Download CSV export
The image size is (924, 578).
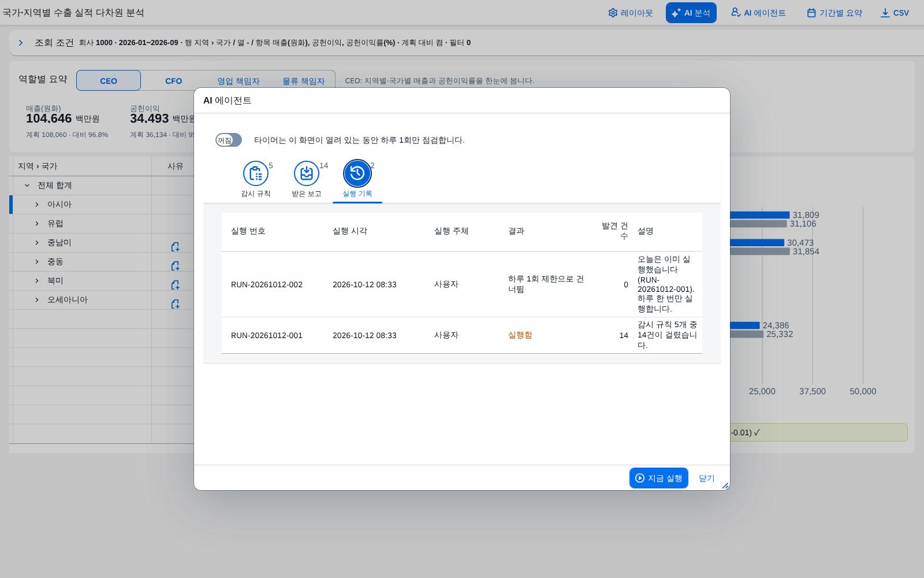895,13
